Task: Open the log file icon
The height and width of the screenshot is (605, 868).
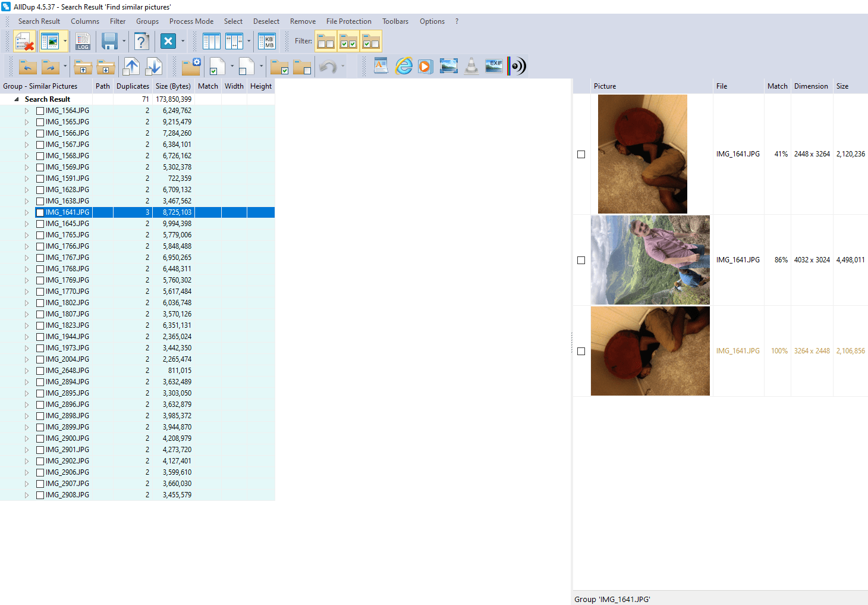Action: [83, 42]
